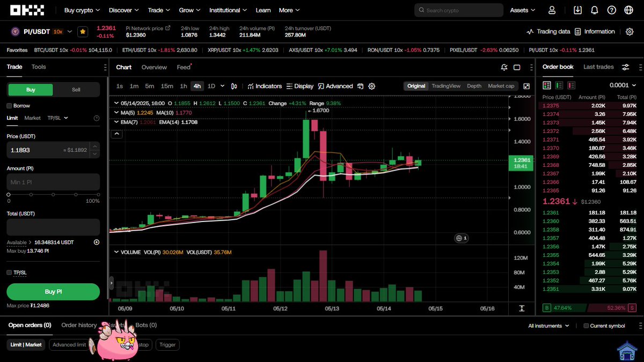Switch chart mode to Market cap
The width and height of the screenshot is (644, 362).
point(501,86)
